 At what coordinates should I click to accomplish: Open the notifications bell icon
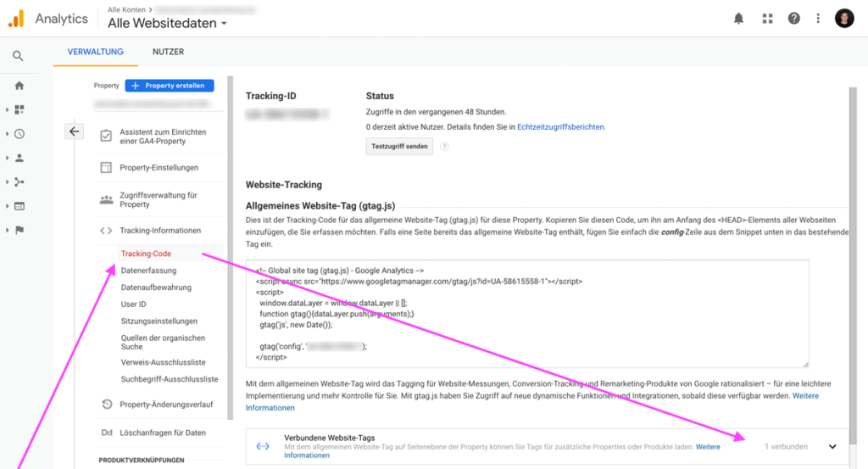[739, 18]
